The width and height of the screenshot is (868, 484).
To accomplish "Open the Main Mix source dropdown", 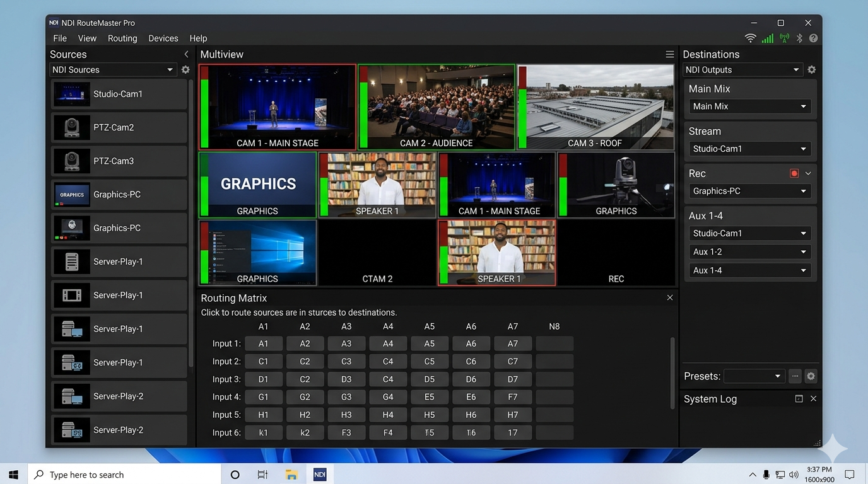I will click(750, 107).
